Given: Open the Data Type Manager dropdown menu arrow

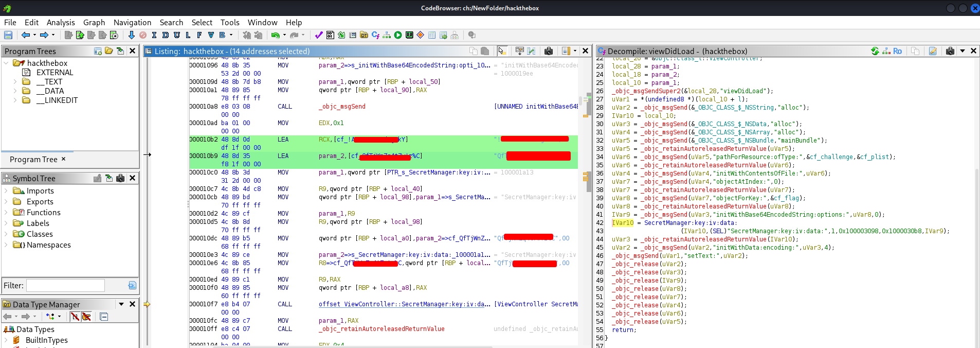Looking at the screenshot, I should point(121,304).
